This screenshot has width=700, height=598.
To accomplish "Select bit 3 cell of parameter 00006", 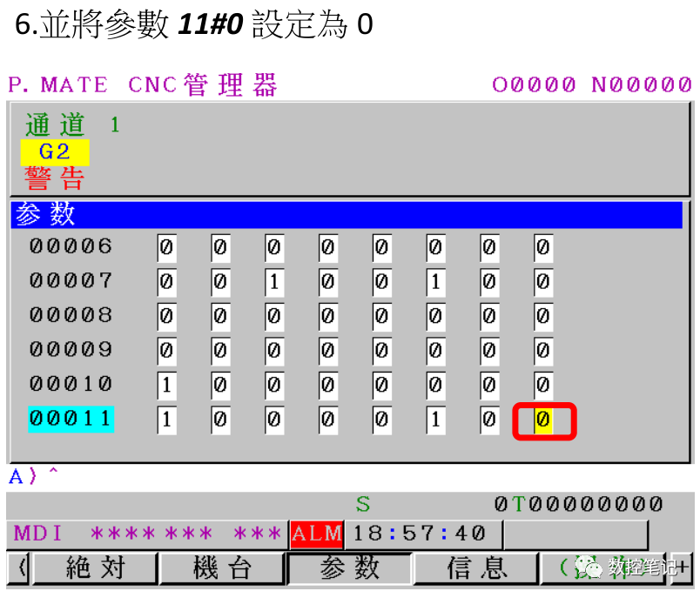I will [382, 248].
